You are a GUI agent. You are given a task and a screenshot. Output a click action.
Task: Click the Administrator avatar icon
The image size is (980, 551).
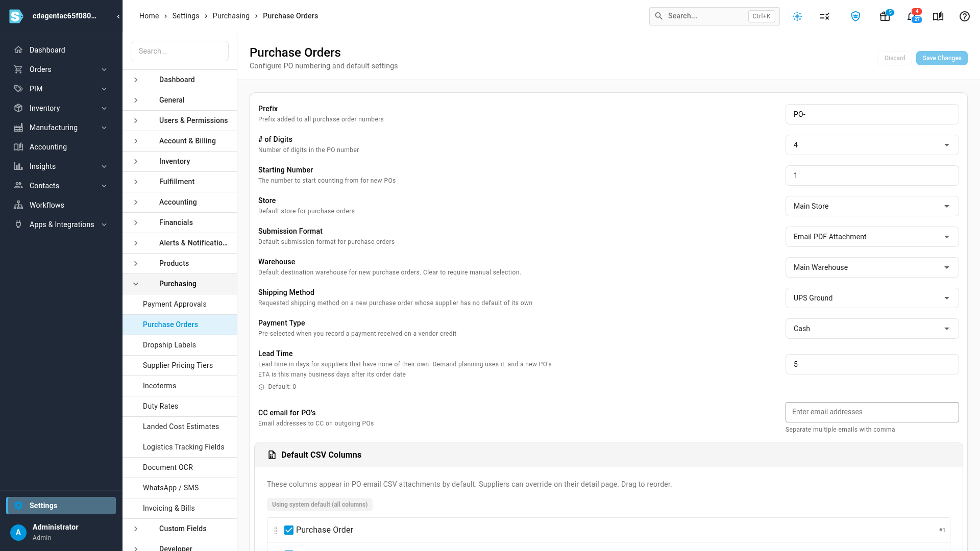pos(18,532)
